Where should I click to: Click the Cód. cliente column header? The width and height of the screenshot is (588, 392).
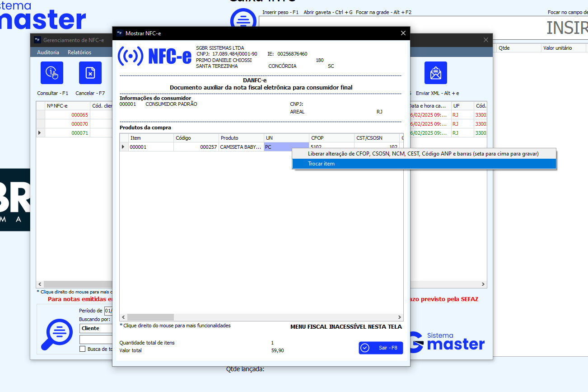[101, 106]
